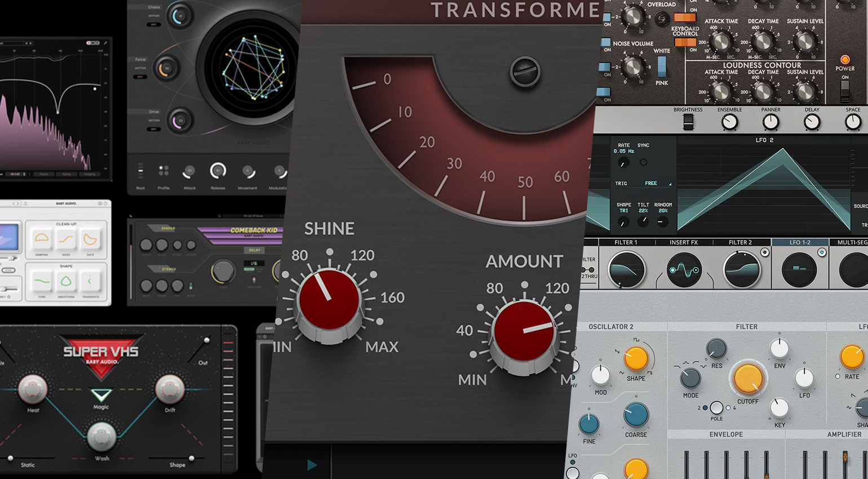Click the Drive knob in the dark plugin
The width and height of the screenshot is (868, 479).
coord(181,120)
